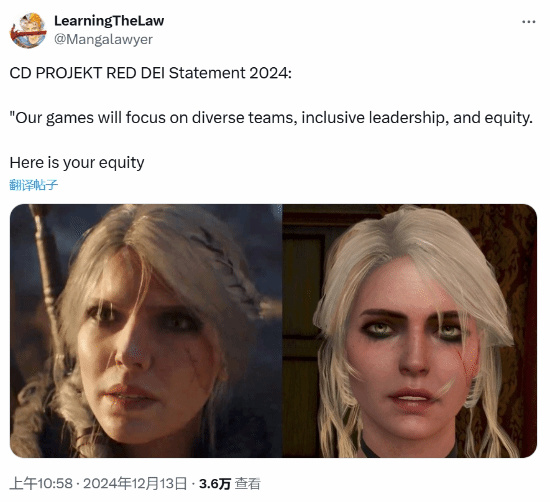Click the 上午10:58 timestamp

(41, 483)
